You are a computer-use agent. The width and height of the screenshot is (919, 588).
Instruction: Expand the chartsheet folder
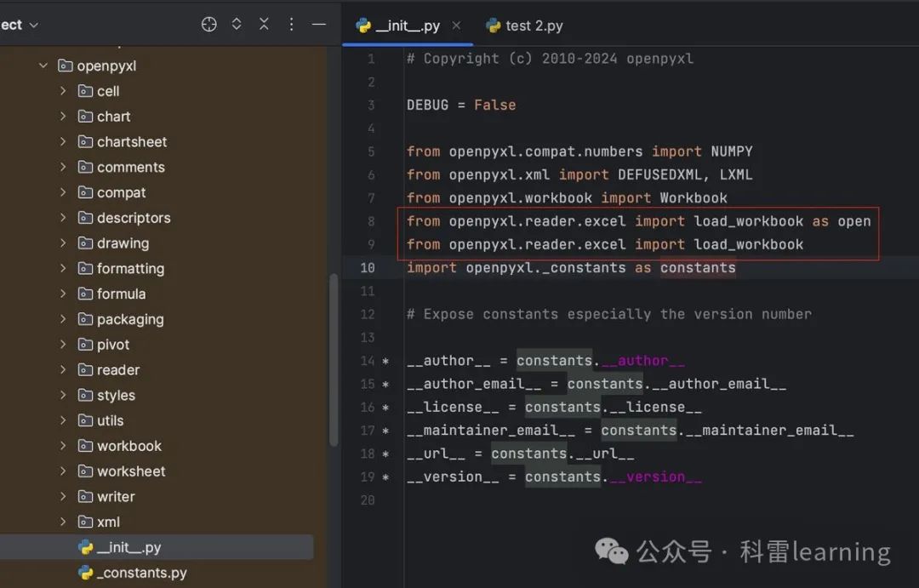click(63, 141)
